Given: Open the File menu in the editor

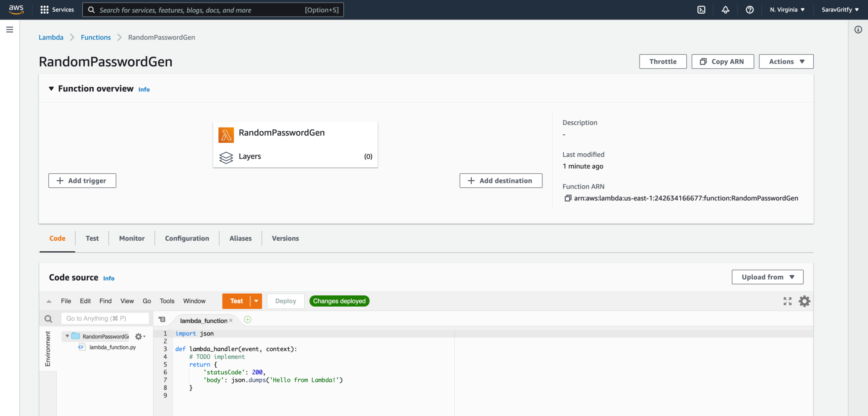Looking at the screenshot, I should [x=66, y=301].
